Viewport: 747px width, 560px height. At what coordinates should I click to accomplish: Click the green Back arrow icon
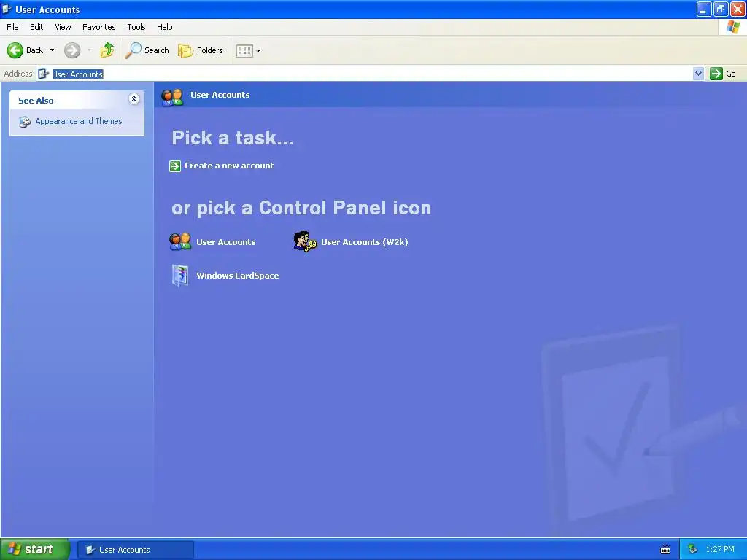(15, 50)
